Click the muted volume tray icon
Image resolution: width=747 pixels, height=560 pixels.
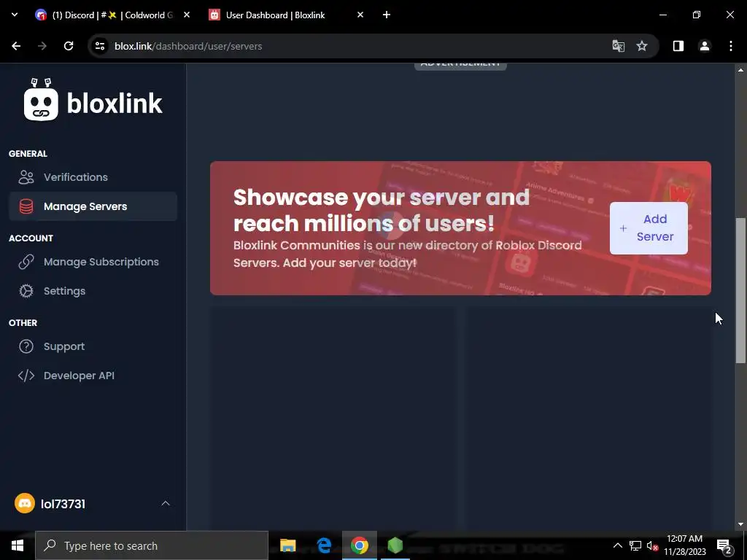click(652, 545)
